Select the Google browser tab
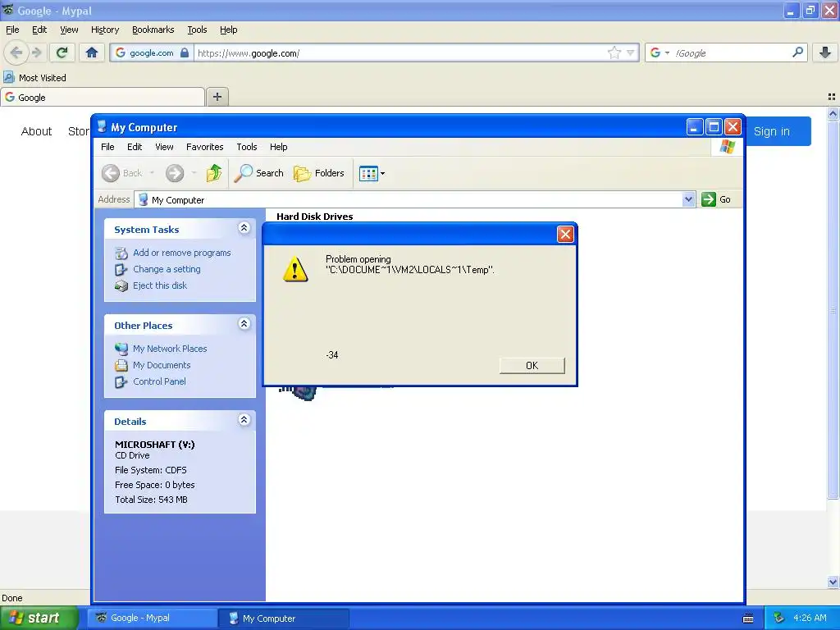 103,98
